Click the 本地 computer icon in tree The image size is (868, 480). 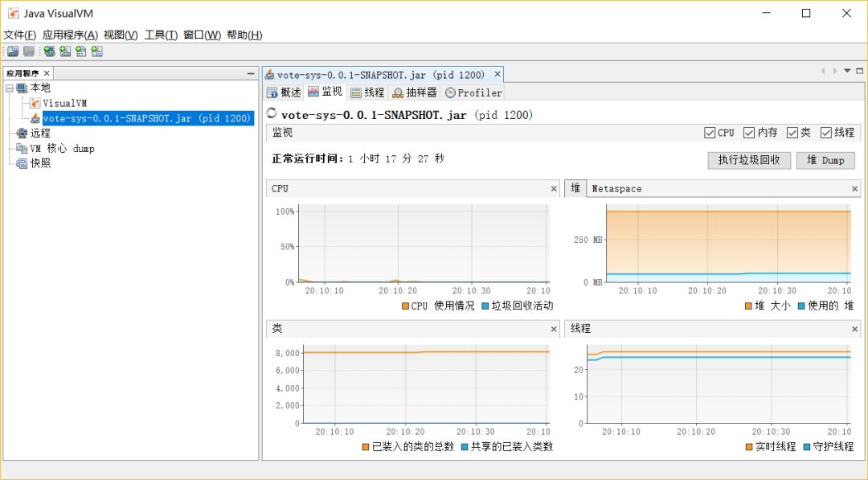tap(22, 88)
